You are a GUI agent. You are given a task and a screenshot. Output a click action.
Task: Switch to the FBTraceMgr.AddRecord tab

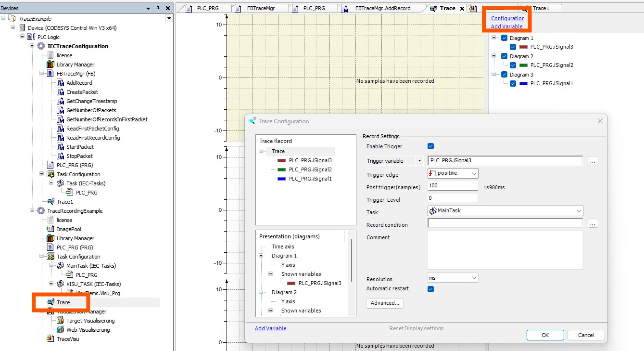(382, 8)
